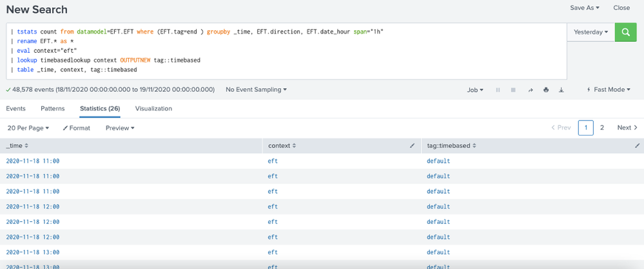Open the Job menu
The width and height of the screenshot is (644, 269).
click(x=475, y=90)
